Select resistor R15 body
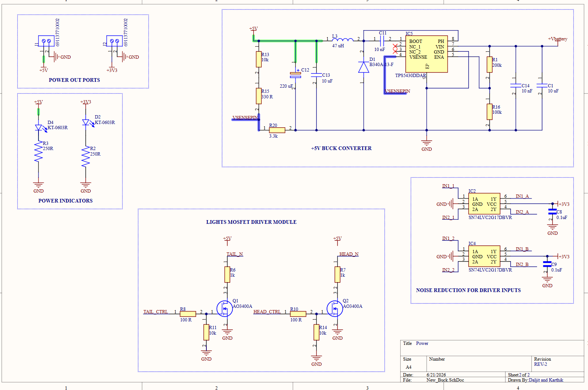The width and height of the screenshot is (588, 390). click(x=258, y=96)
